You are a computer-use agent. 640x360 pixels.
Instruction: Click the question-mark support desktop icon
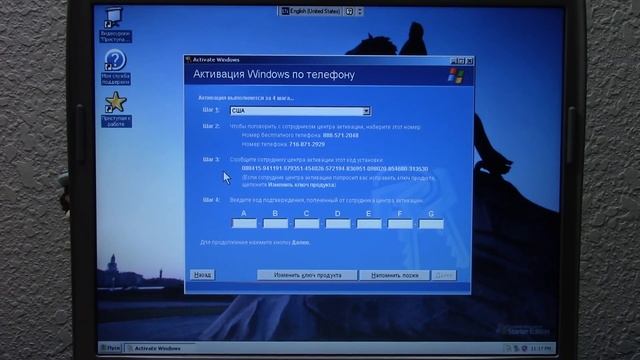click(115, 60)
